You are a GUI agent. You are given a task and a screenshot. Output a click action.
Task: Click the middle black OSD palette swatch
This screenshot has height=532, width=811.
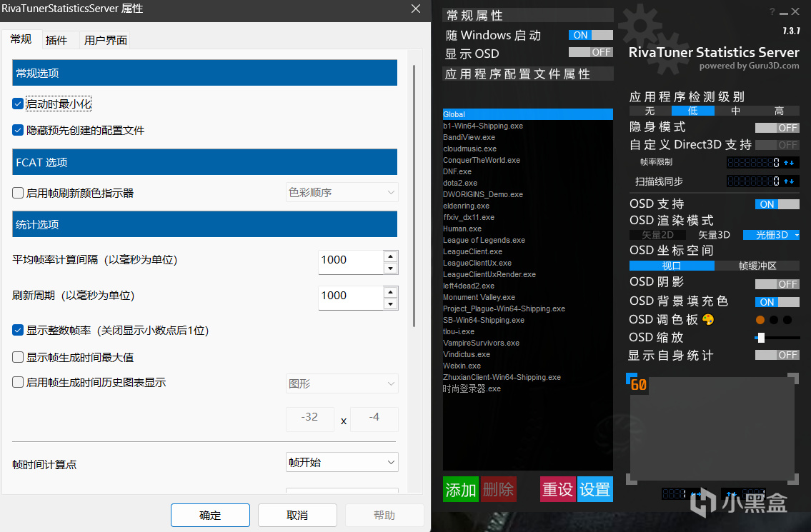774,320
